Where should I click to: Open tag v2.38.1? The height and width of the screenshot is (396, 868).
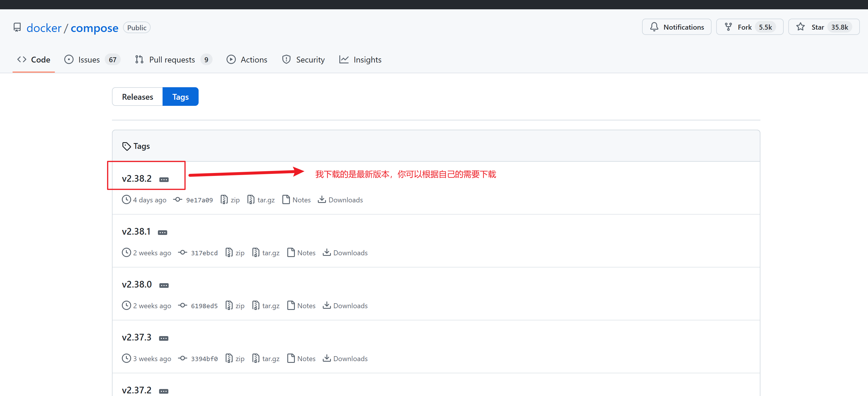136,231
